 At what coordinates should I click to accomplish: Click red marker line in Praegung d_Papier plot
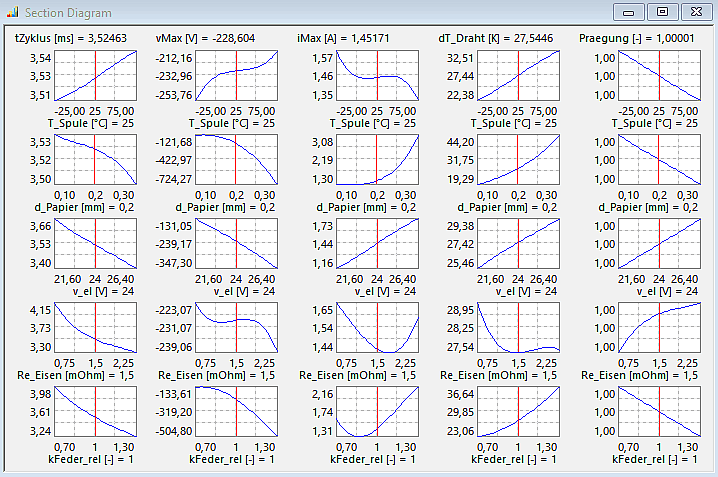(659, 159)
